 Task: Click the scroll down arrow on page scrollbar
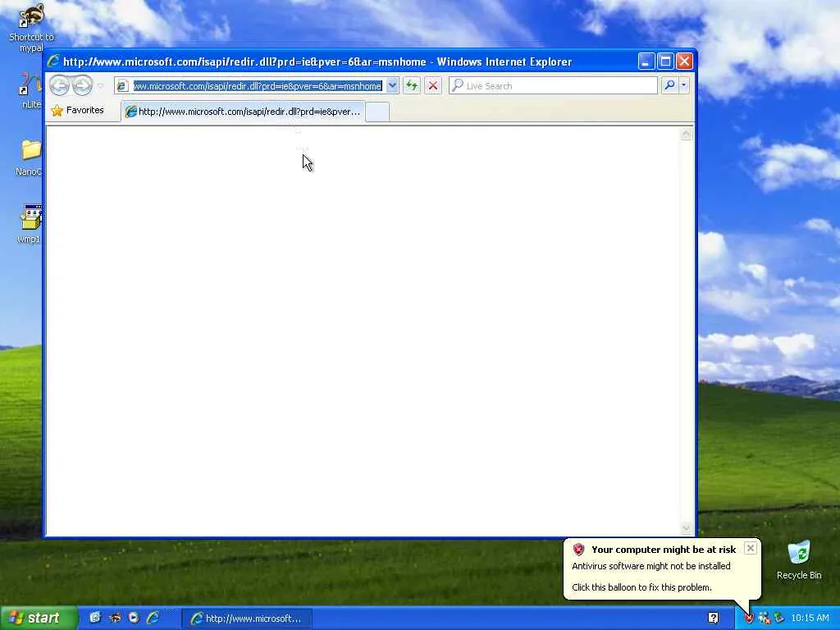coord(687,528)
